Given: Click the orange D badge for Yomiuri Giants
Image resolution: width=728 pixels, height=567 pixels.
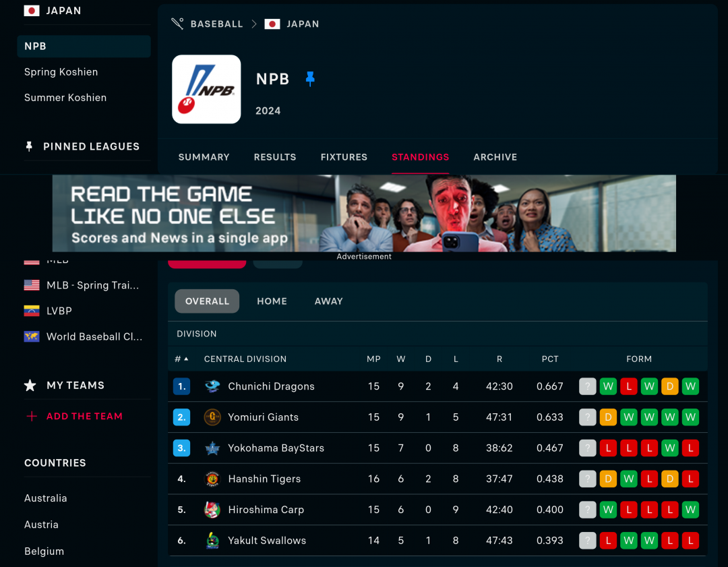Looking at the screenshot, I should coord(608,417).
